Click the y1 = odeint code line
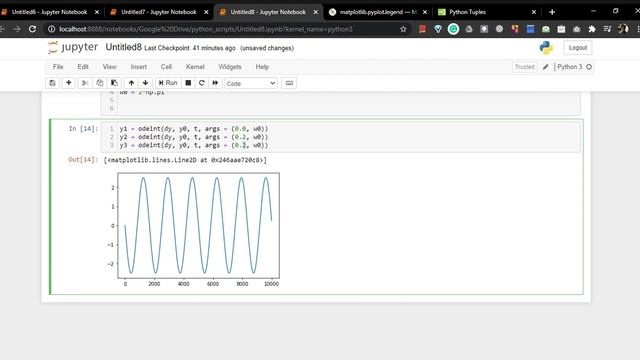This screenshot has height=360, width=640. (x=194, y=129)
